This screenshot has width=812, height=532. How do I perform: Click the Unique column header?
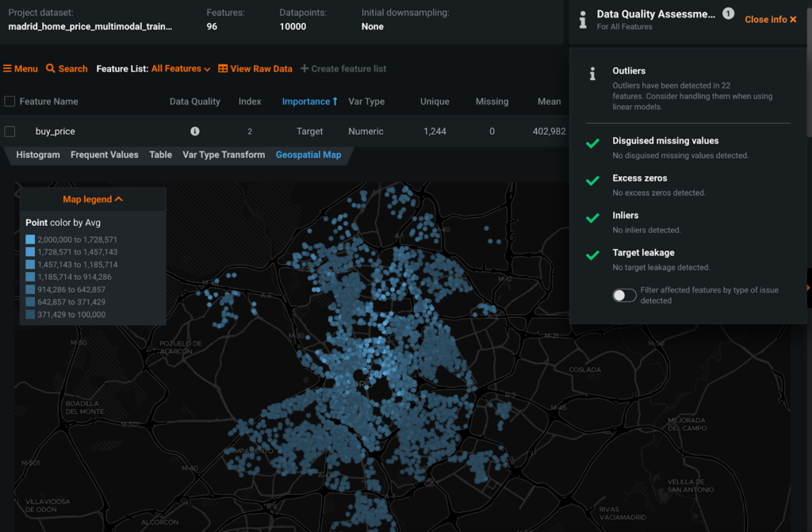[x=435, y=101]
